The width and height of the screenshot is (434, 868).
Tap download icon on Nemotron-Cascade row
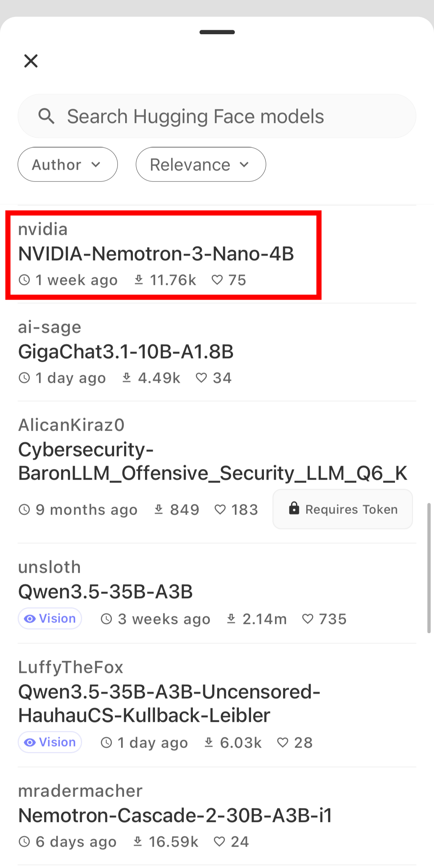point(138,842)
